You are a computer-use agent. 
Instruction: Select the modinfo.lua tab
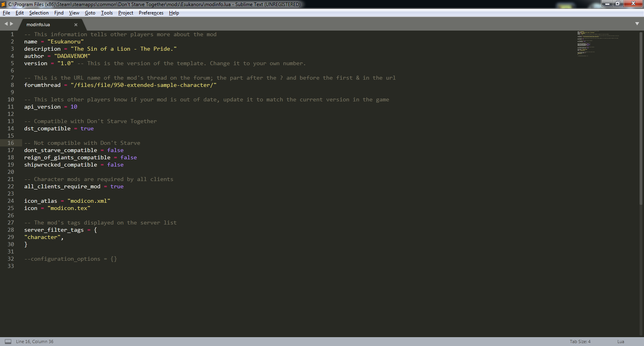pyautogui.click(x=38, y=25)
